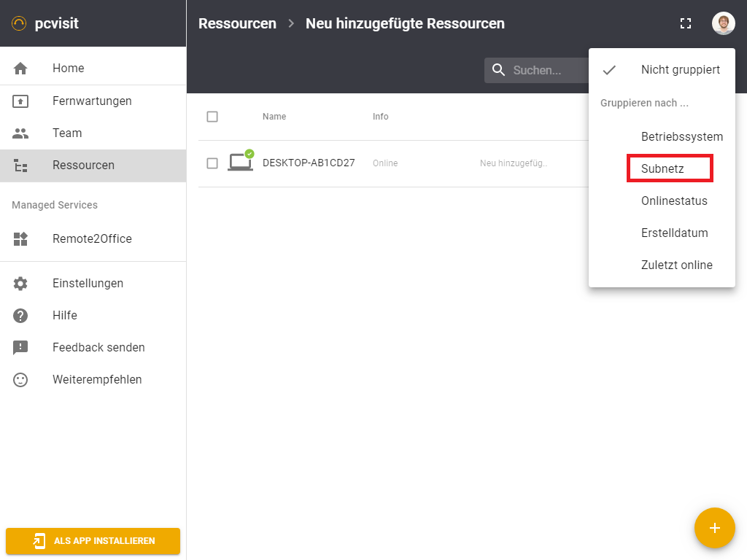Open user profile avatar menu
Image resolution: width=747 pixels, height=560 pixels.
pyautogui.click(x=723, y=23)
